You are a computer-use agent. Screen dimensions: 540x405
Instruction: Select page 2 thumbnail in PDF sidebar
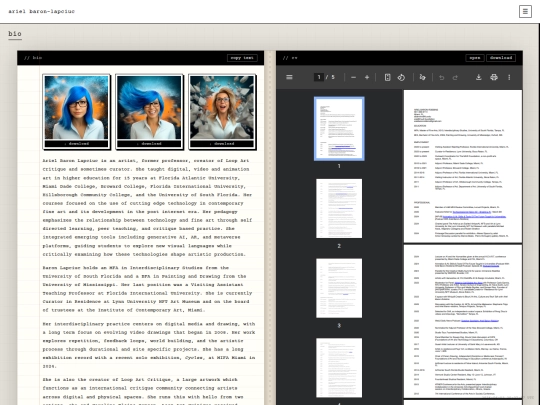click(x=339, y=208)
